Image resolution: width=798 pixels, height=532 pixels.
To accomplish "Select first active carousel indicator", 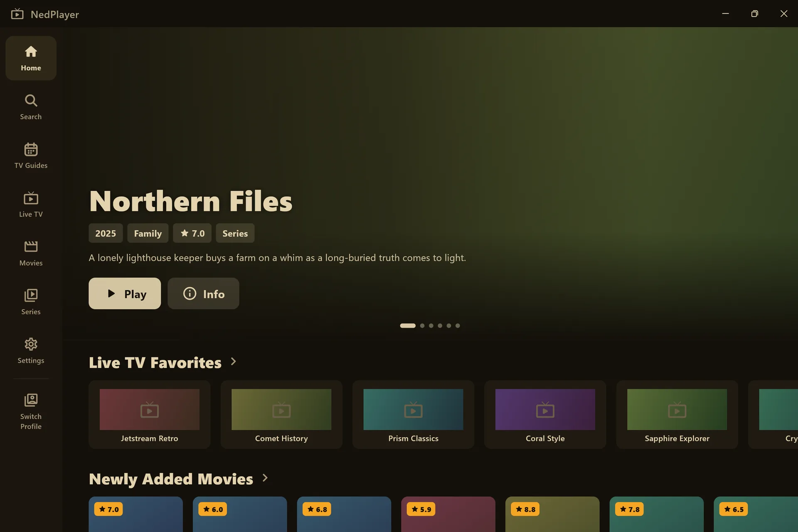I will click(x=408, y=325).
